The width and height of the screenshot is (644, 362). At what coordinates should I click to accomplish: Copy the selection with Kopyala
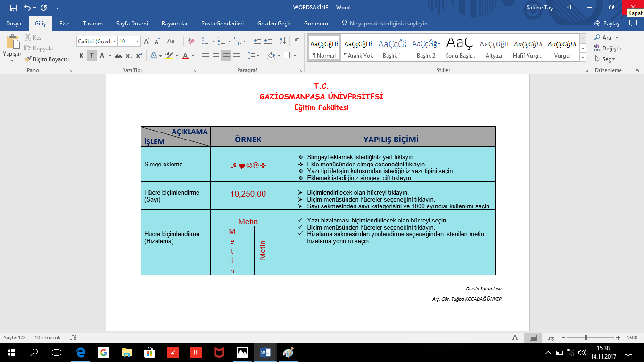pyautogui.click(x=39, y=49)
